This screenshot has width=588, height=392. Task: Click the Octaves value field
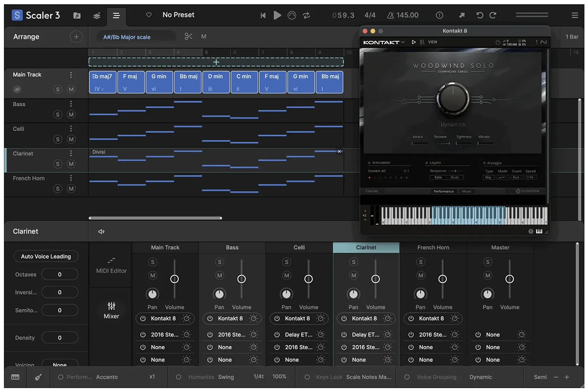(60, 275)
